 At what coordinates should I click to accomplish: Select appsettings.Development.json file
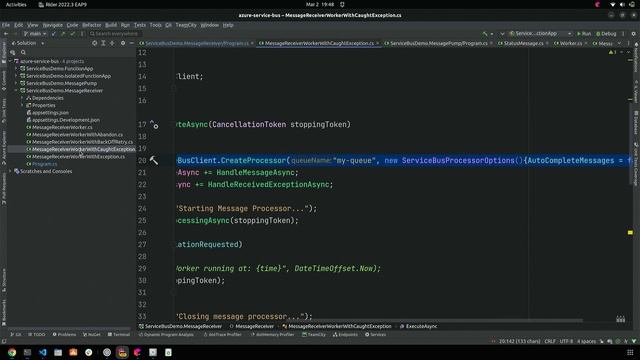pos(63,120)
